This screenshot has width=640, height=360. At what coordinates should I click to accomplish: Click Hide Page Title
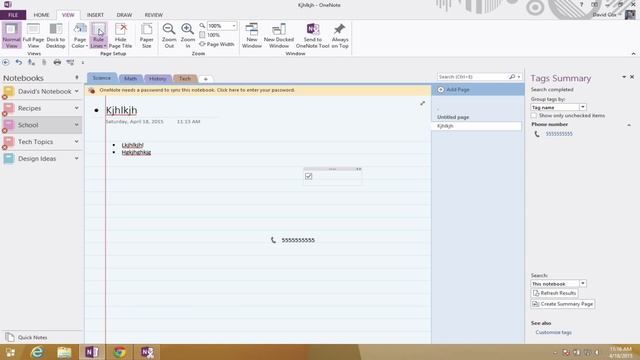click(120, 36)
